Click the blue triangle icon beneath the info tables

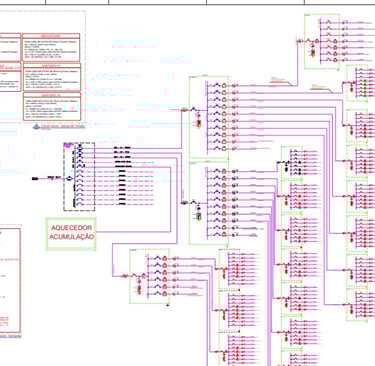point(36,126)
